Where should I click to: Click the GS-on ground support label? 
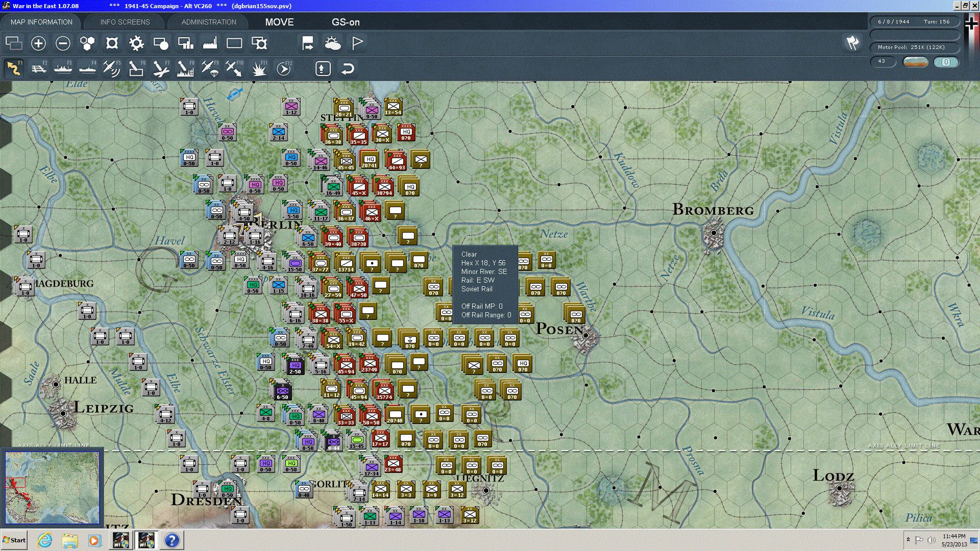(346, 22)
